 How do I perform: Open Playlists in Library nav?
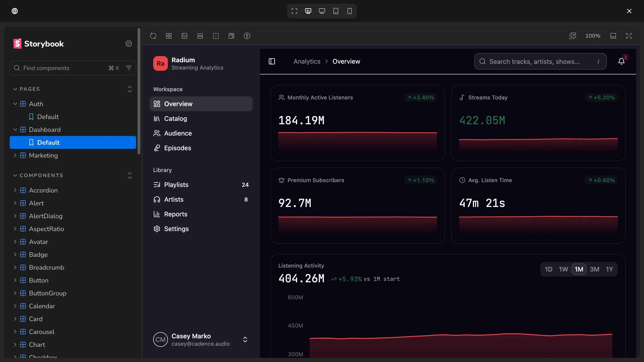pyautogui.click(x=201, y=185)
